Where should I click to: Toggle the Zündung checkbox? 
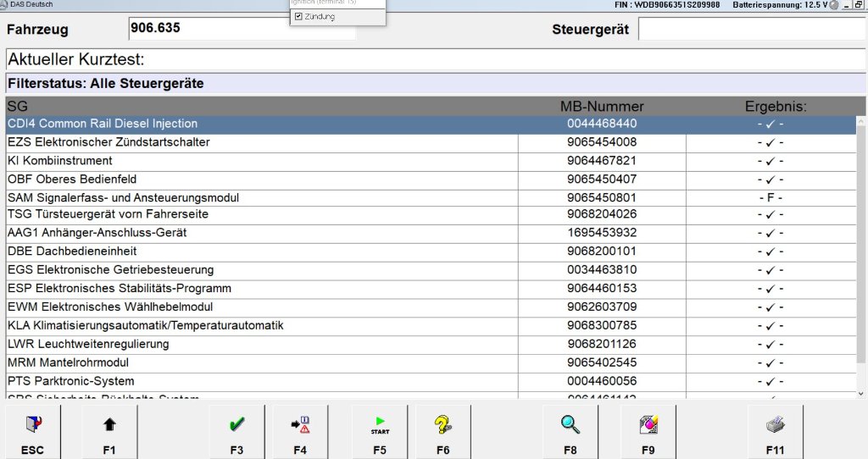pos(298,16)
